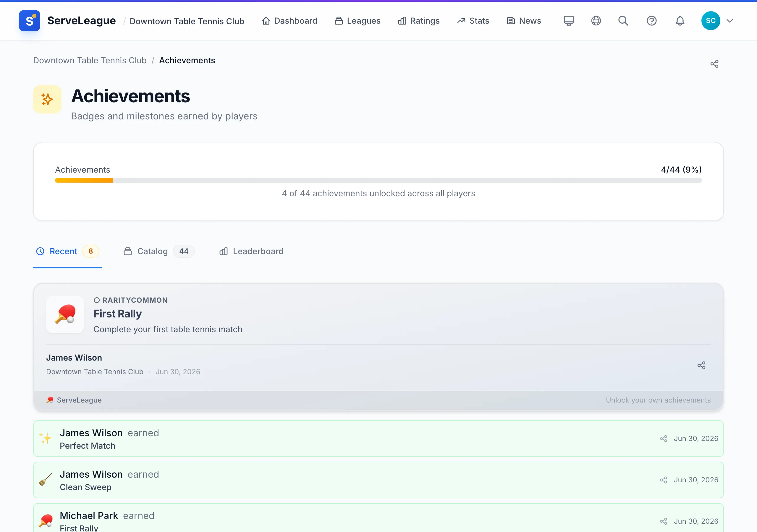Click the SC user avatar
The width and height of the screenshot is (757, 532).
point(711,21)
